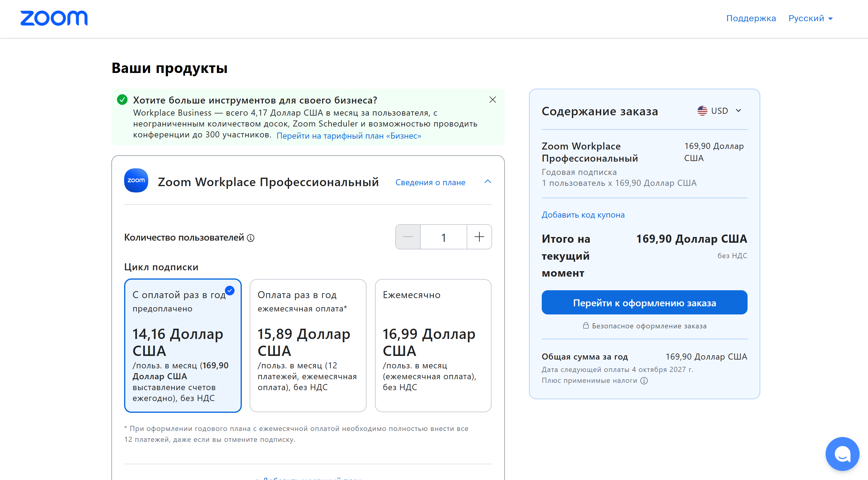Viewport: 868px width, 480px height.
Task: Click the Ваши продукты heading
Action: point(169,68)
